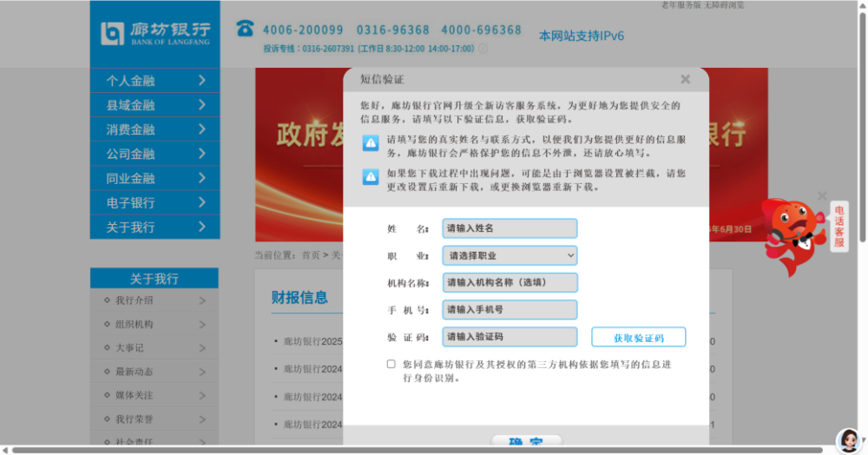Click the 请输入手机号 phone number field
Image resolution: width=868 pixels, height=455 pixels.
pos(510,310)
